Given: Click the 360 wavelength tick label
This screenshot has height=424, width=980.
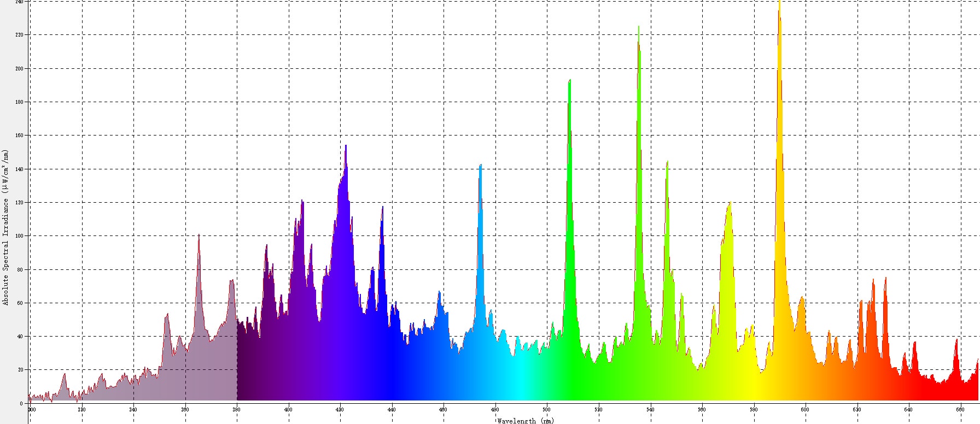Looking at the screenshot, I should [185, 409].
